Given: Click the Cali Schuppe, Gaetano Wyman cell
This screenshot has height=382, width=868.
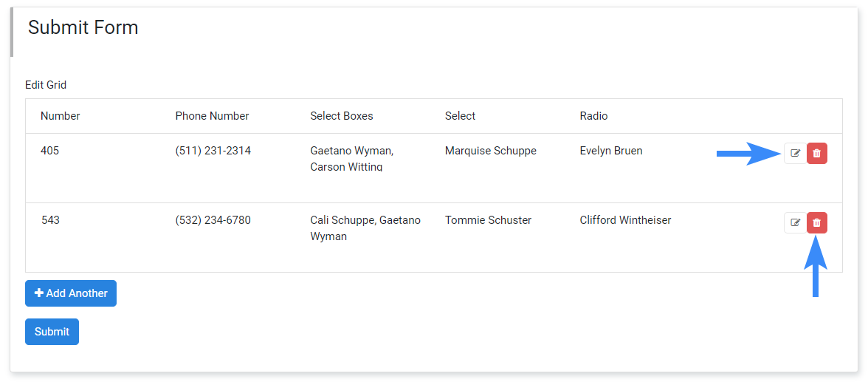Looking at the screenshot, I should (x=365, y=228).
